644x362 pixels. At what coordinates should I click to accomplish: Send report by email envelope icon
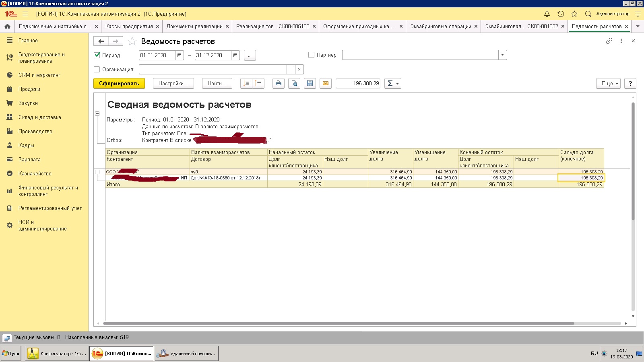[x=326, y=83]
